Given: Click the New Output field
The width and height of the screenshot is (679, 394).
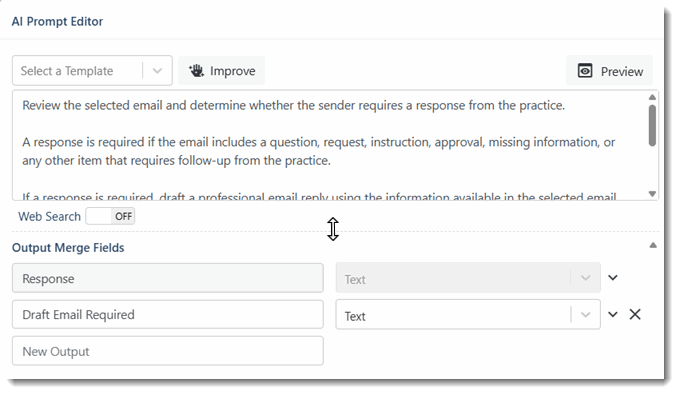Looking at the screenshot, I should tap(168, 351).
